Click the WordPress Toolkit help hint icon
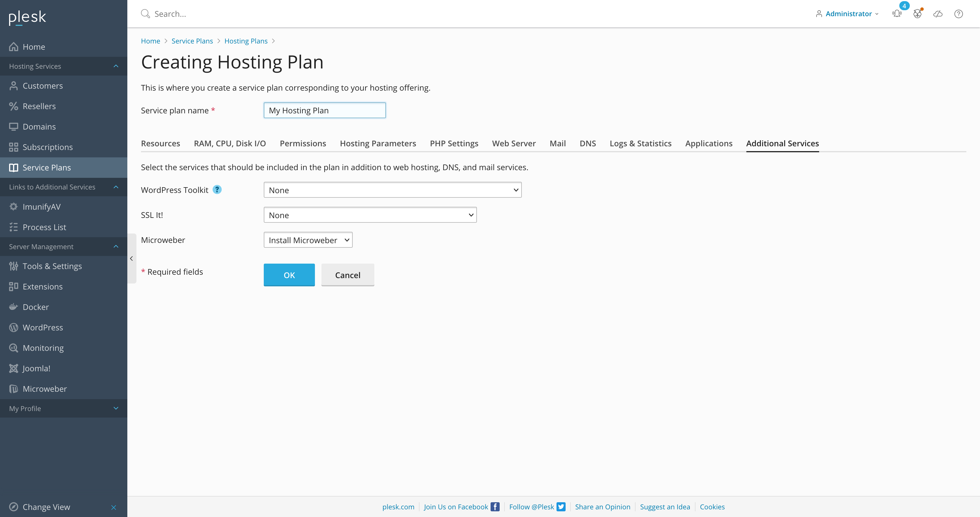This screenshot has width=980, height=517. (217, 189)
